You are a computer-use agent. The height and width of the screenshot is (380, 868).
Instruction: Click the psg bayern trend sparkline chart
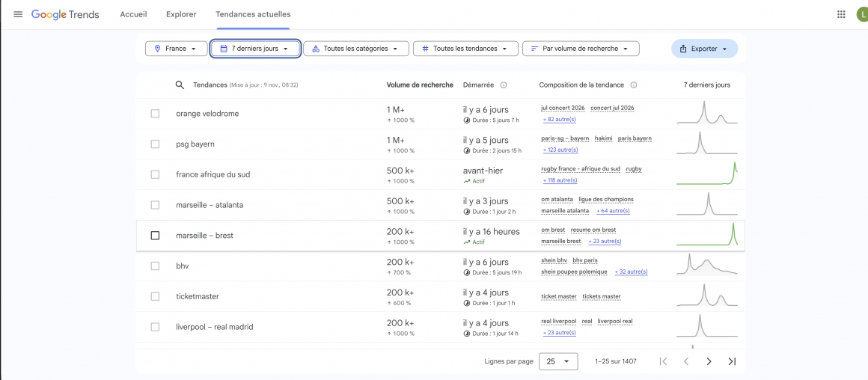(x=706, y=144)
